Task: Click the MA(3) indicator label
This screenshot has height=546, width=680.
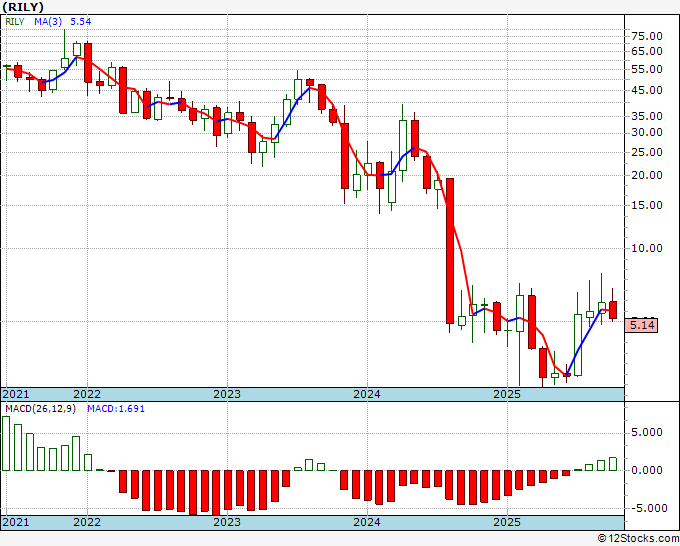Action: [x=48, y=22]
